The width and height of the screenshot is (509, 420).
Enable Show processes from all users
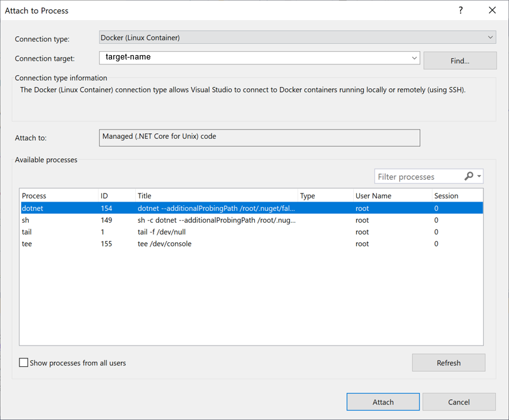pyautogui.click(x=23, y=362)
